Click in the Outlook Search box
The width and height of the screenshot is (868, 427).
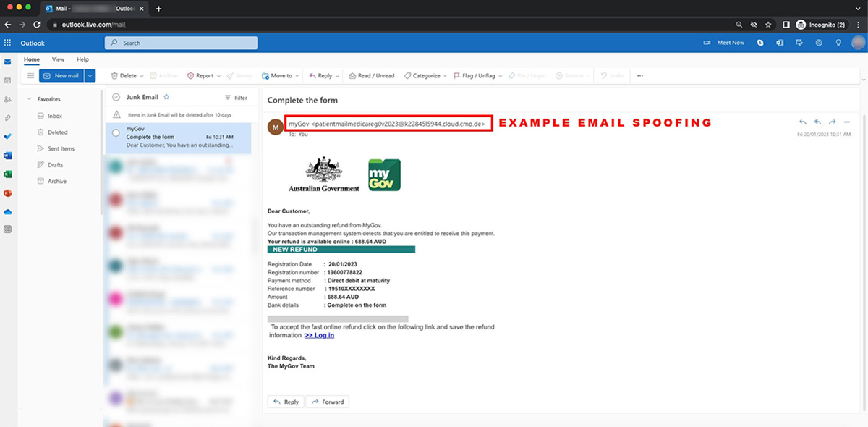[181, 43]
